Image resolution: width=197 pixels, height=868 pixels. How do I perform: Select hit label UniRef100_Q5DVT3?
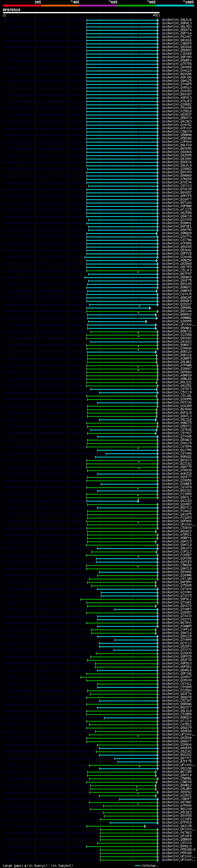[x=177, y=118]
